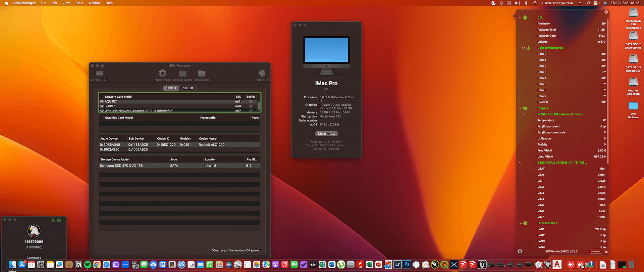
Task: Collapse the Core Temperatures group
Action: click(x=523, y=48)
